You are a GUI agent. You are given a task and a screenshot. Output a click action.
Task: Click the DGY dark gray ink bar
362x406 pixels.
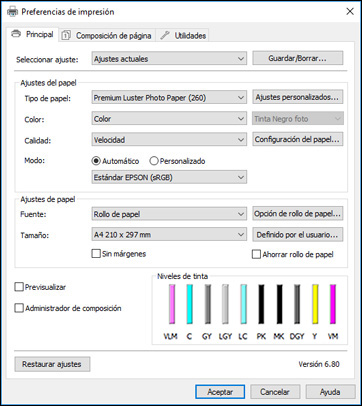(297, 304)
